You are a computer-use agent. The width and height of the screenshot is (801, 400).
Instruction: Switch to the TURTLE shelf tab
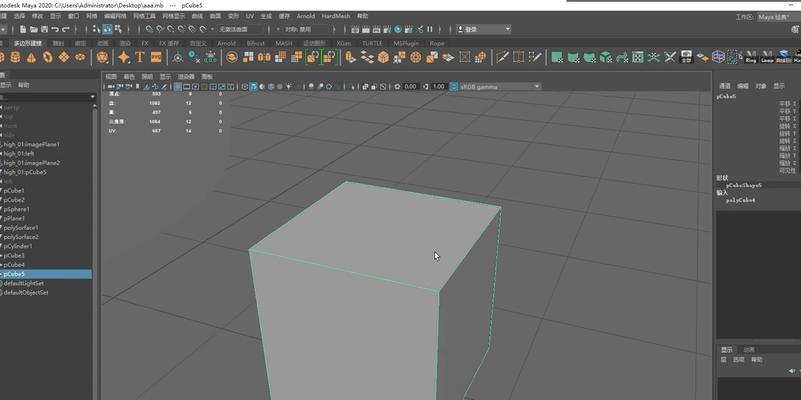click(372, 43)
